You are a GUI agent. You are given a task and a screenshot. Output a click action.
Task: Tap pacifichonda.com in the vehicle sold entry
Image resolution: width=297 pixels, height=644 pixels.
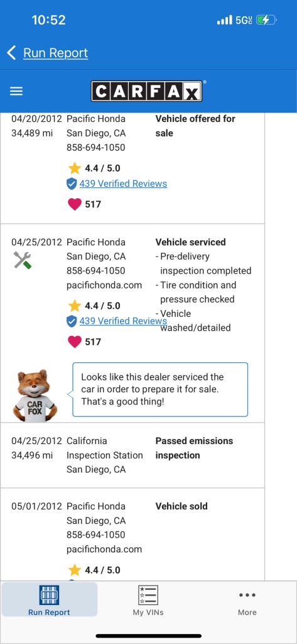pyautogui.click(x=104, y=549)
